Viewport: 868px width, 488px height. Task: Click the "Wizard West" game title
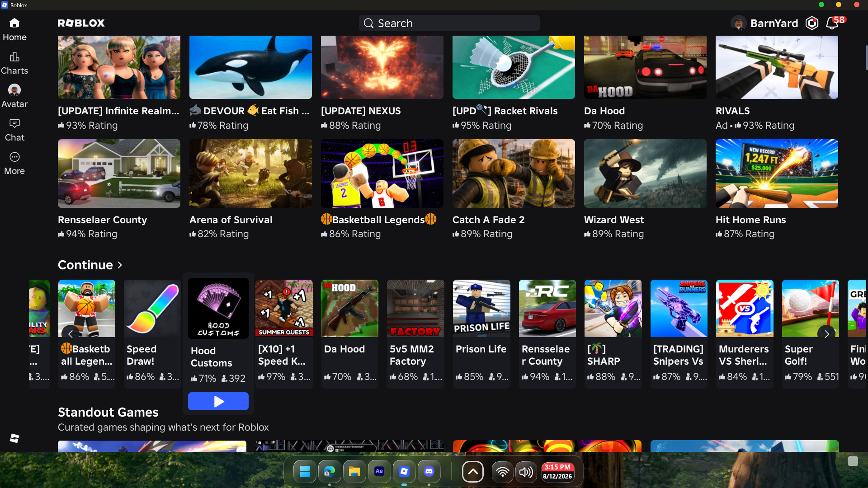pos(614,220)
